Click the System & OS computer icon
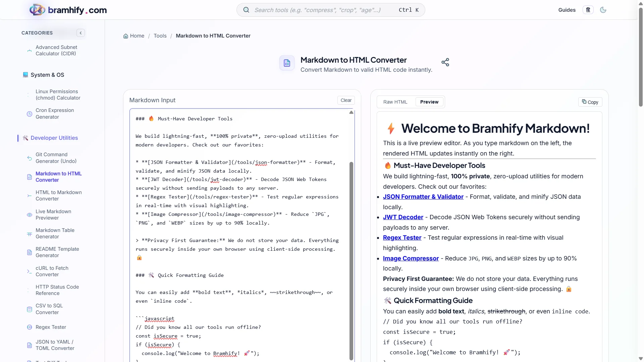Image resolution: width=644 pixels, height=362 pixels. pyautogui.click(x=25, y=75)
